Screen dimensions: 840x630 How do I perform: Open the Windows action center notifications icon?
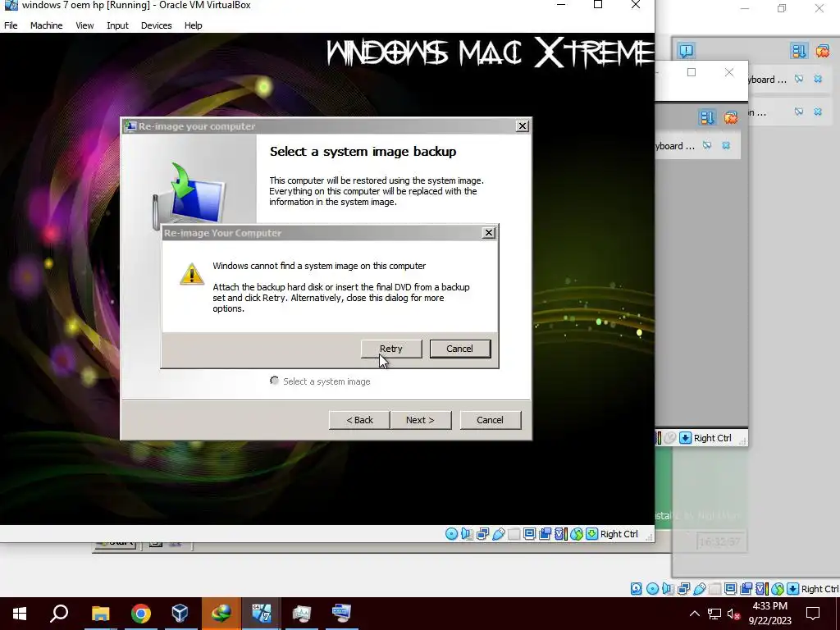point(813,614)
